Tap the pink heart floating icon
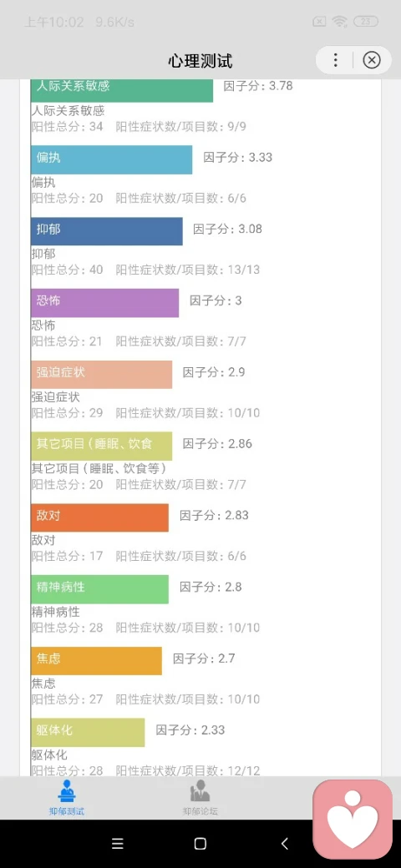Image resolution: width=401 pixels, height=868 pixels. (x=353, y=820)
